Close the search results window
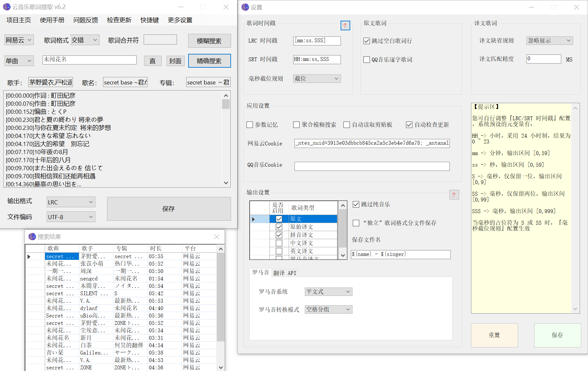588x371 pixels. pos(217,237)
